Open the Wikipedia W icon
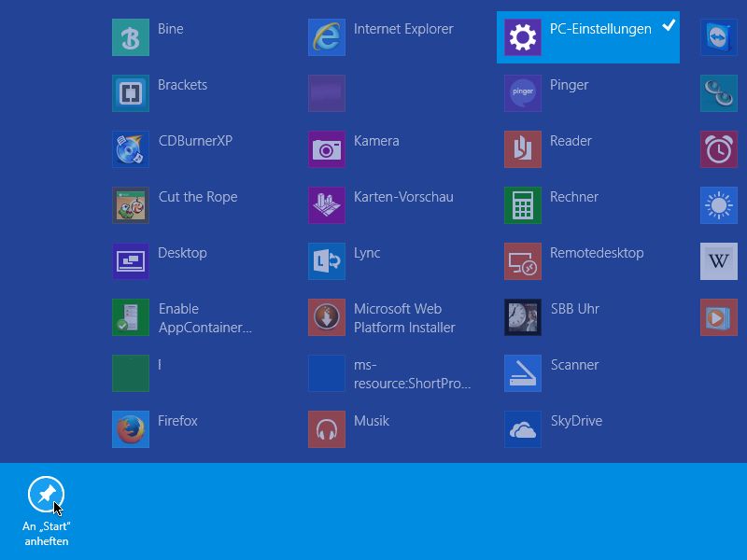 (719, 261)
